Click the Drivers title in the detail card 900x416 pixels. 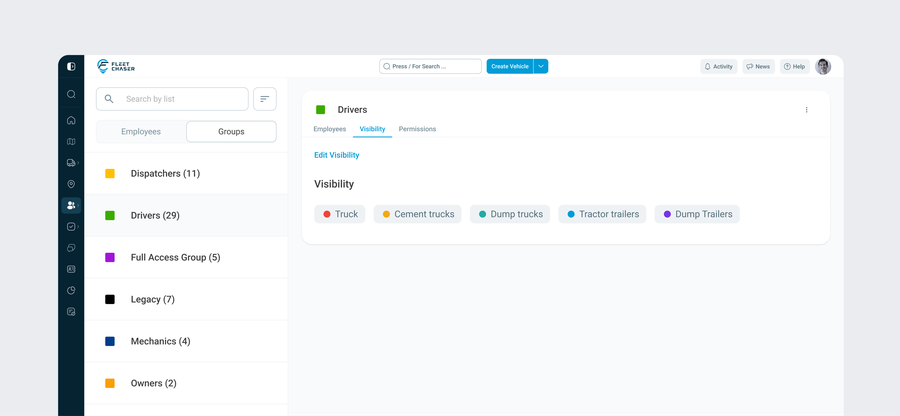pyautogui.click(x=352, y=110)
